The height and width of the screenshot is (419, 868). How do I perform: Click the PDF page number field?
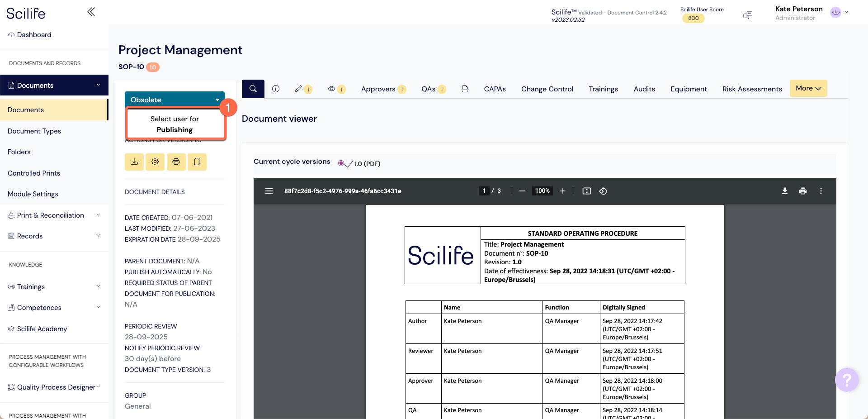484,191
